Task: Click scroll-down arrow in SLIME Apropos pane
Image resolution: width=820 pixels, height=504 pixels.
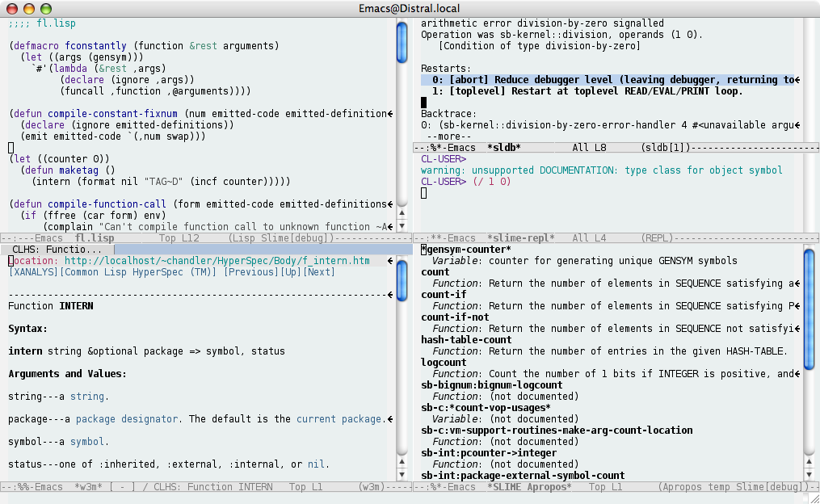Action: tap(810, 474)
